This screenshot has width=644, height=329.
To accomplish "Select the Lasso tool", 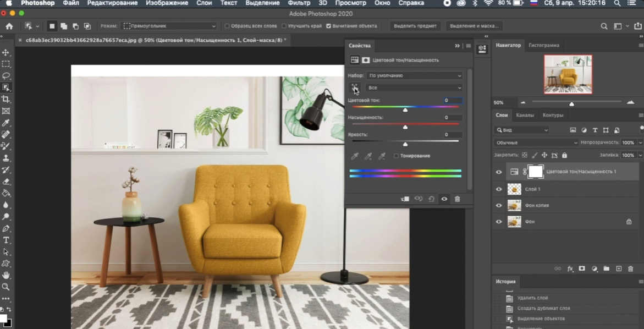I will click(5, 76).
